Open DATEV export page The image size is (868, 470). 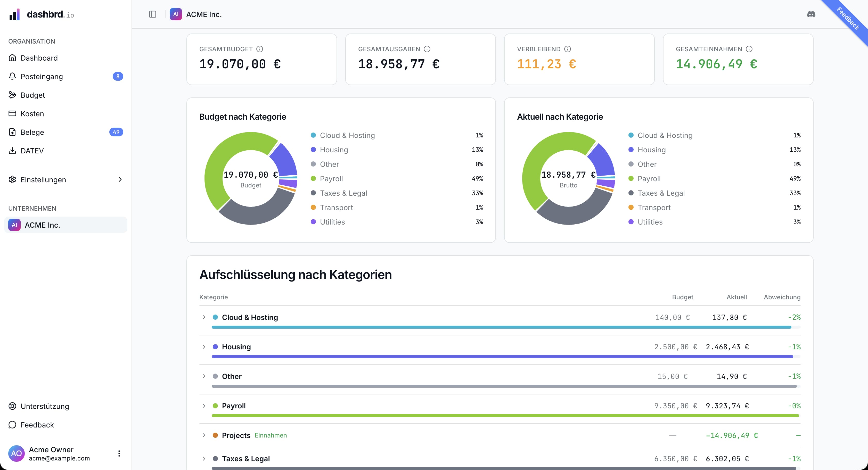tap(66, 151)
